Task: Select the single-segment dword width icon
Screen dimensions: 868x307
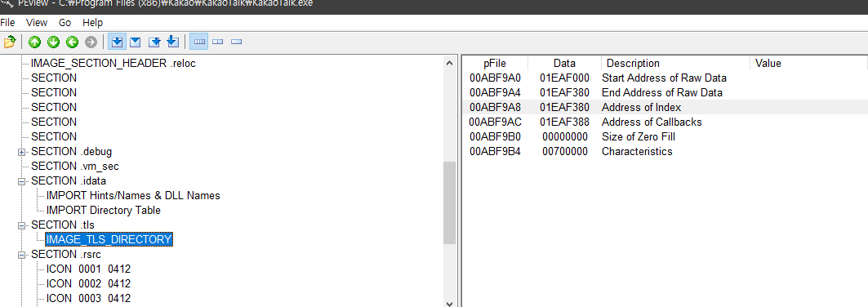Action: (x=236, y=42)
